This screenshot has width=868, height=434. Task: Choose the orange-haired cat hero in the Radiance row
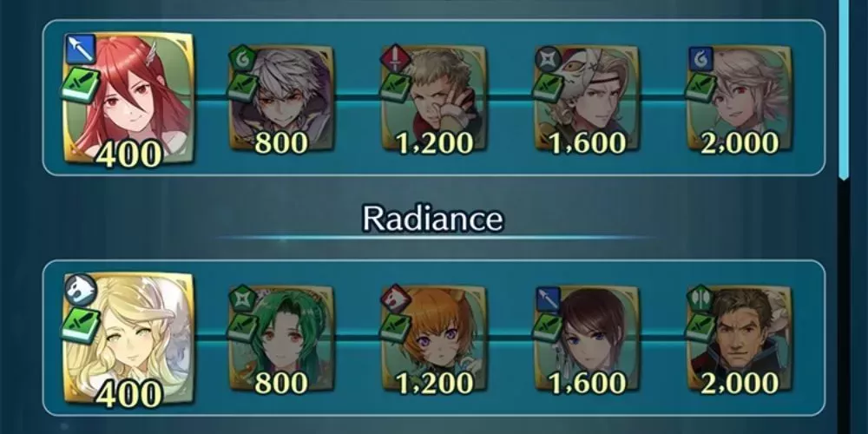click(x=435, y=339)
